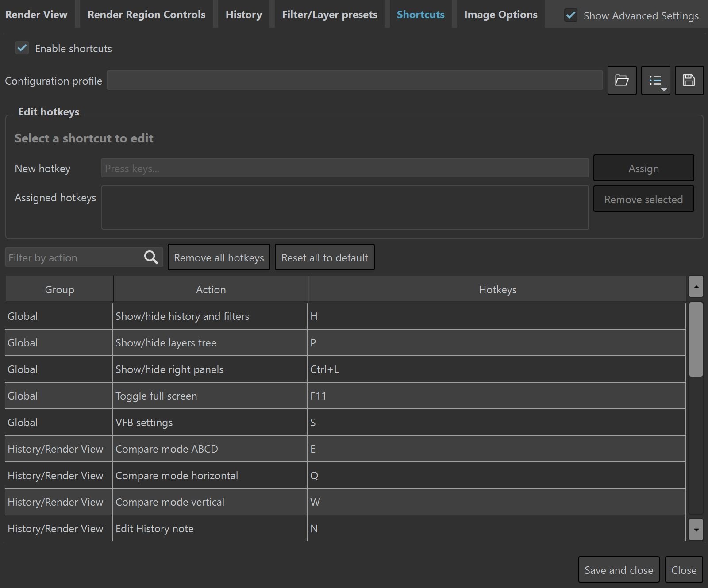This screenshot has height=588, width=708.
Task: Select 'Compare mode ABCD' action
Action: [x=210, y=449]
